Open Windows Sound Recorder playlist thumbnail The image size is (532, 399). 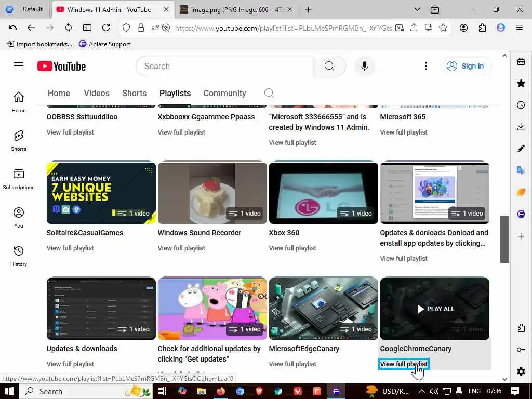[212, 193]
